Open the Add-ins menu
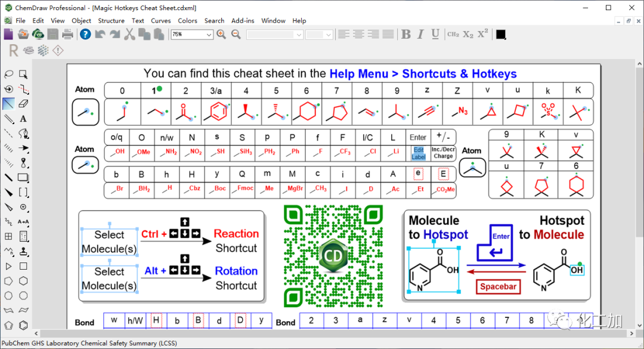This screenshot has width=644, height=349. (243, 20)
